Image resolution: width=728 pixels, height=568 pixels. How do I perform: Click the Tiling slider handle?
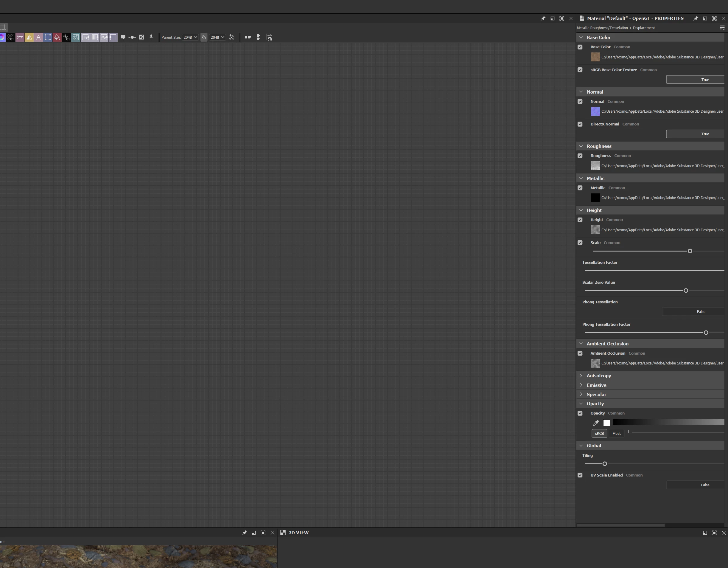click(x=605, y=464)
